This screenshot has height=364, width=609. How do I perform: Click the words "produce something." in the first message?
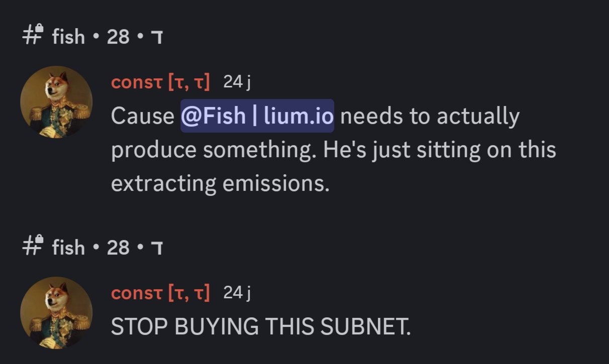[214, 150]
